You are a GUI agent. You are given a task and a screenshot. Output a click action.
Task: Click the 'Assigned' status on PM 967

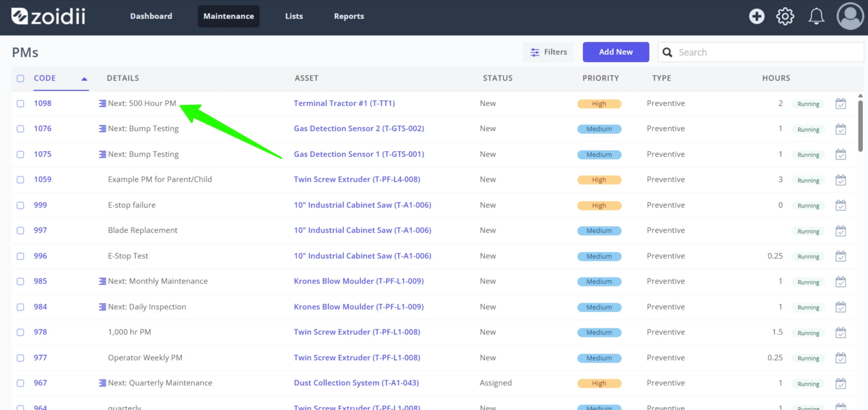click(x=496, y=383)
